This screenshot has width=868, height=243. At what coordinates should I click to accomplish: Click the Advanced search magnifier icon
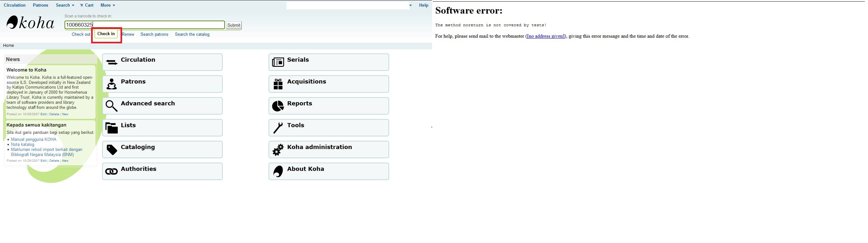coord(112,106)
